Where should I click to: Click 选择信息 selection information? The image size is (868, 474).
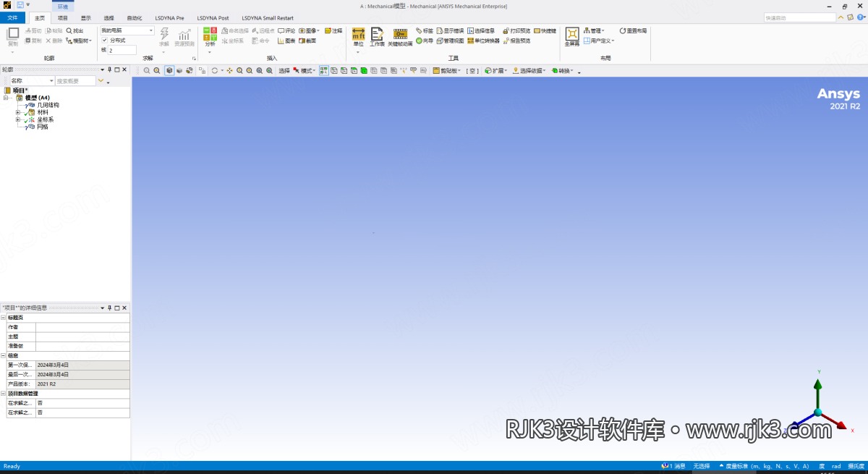(481, 31)
